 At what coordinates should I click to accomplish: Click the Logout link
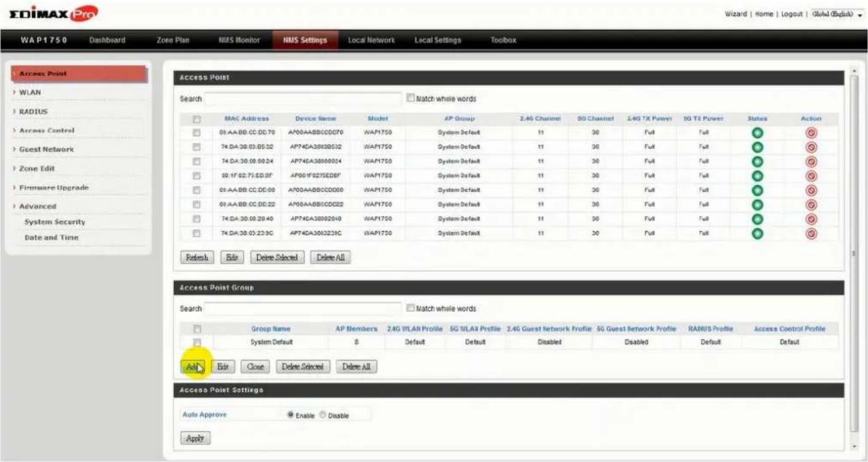[x=792, y=14]
